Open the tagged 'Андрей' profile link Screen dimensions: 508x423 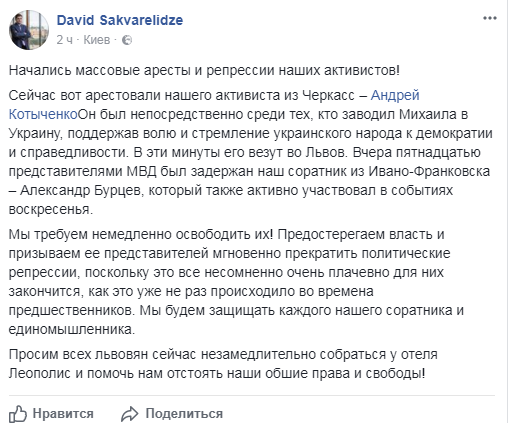pos(395,95)
